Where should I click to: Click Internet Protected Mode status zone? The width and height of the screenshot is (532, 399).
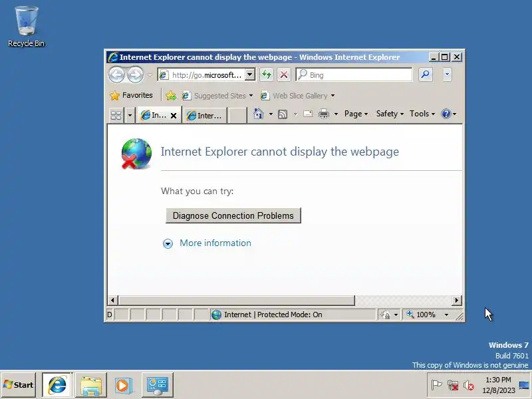[292, 315]
